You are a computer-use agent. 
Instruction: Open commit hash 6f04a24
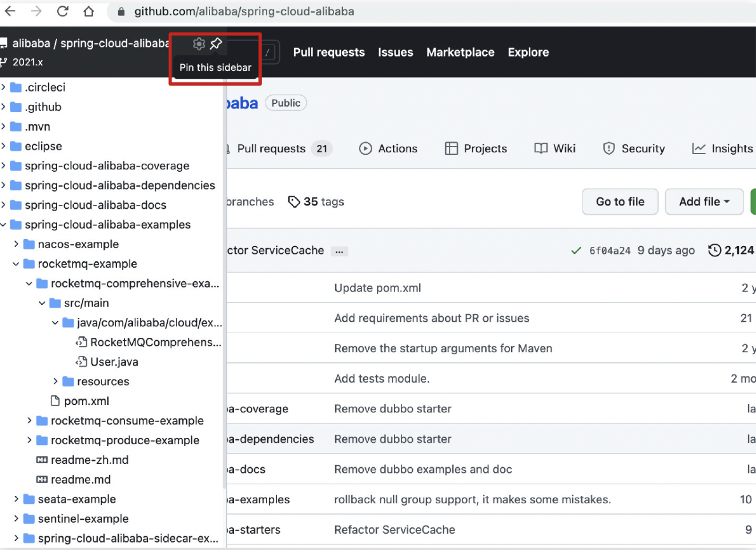tap(610, 251)
